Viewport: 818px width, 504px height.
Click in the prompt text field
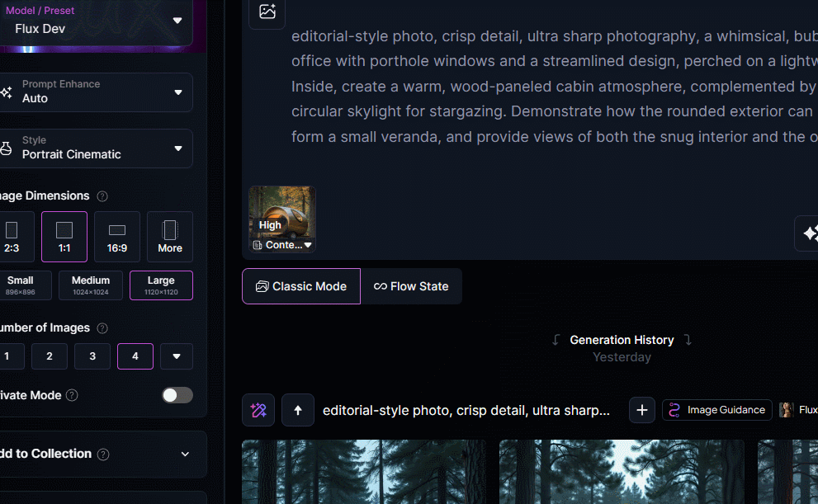tap(554, 87)
